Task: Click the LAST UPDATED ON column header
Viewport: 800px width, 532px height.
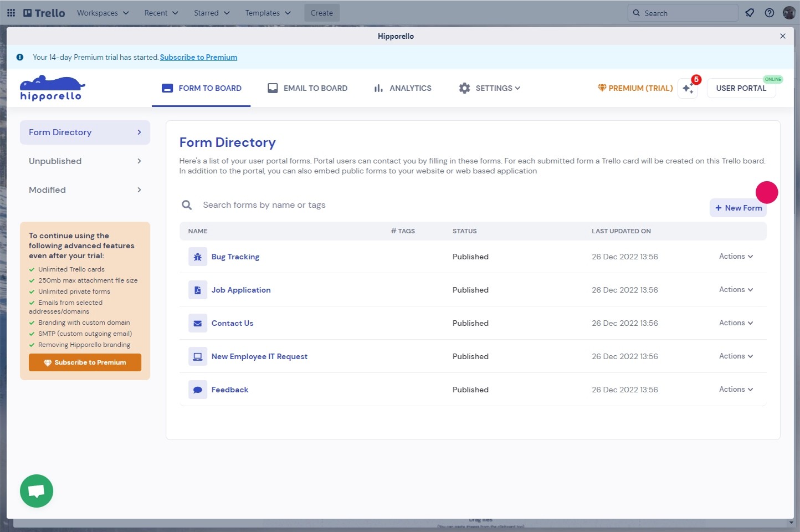Action: (x=621, y=231)
